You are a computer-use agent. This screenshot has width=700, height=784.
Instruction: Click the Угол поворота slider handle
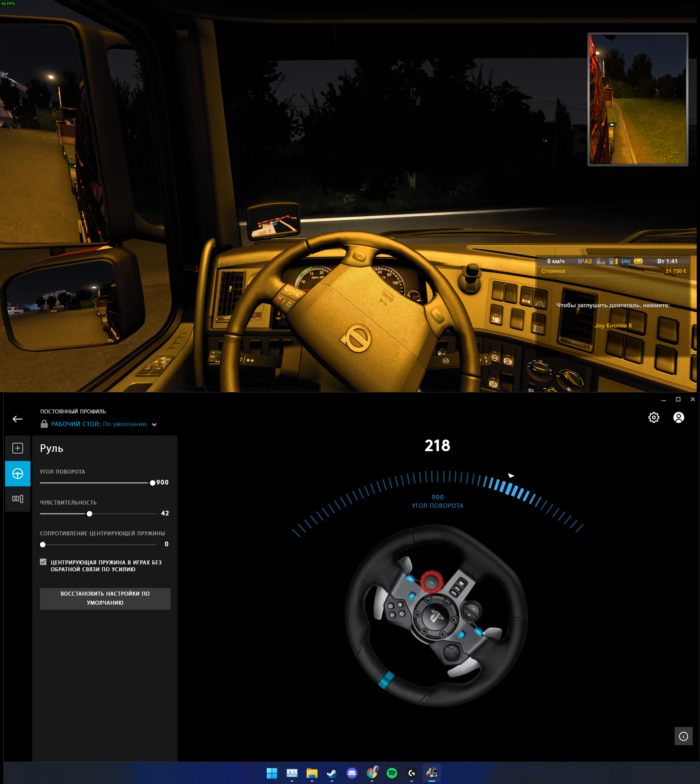click(x=152, y=483)
